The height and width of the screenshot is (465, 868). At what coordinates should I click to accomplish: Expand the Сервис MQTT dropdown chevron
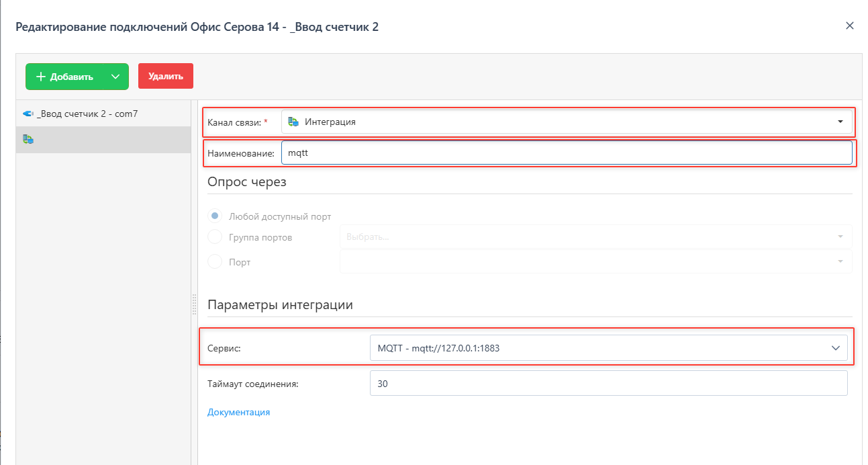(x=835, y=348)
